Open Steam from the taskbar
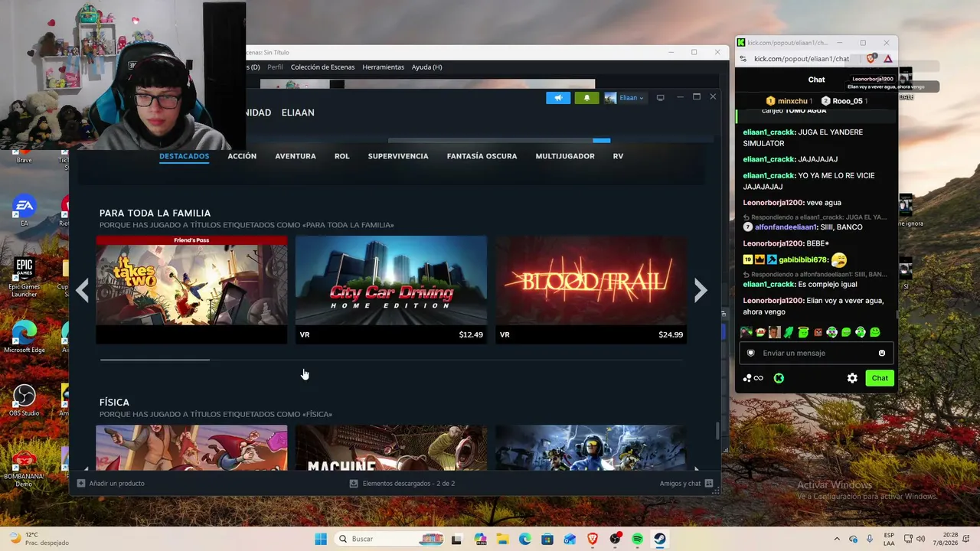Screen dimensions: 980x551 pyautogui.click(x=659, y=539)
